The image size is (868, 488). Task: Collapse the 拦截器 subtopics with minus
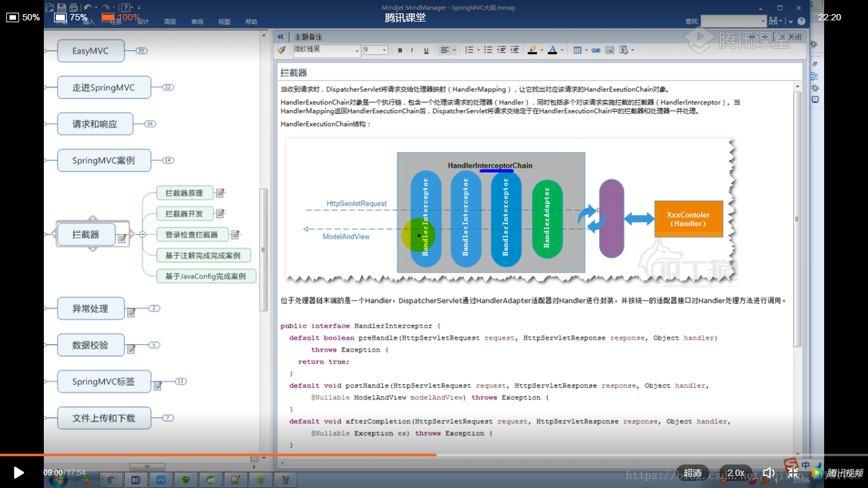coord(143,234)
